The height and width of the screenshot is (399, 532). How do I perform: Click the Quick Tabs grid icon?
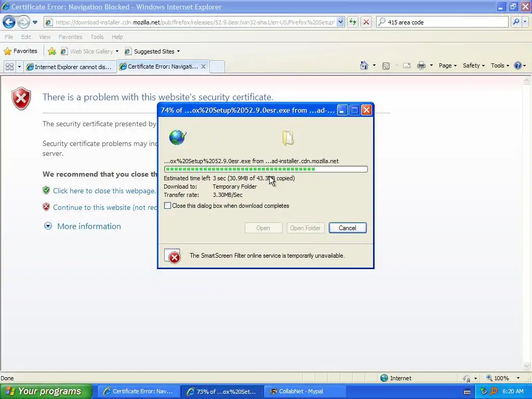click(9, 66)
